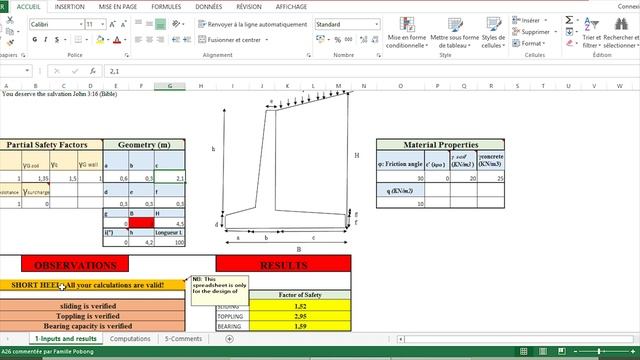
Task: Decrease decimal places icon
Action: (x=375, y=40)
